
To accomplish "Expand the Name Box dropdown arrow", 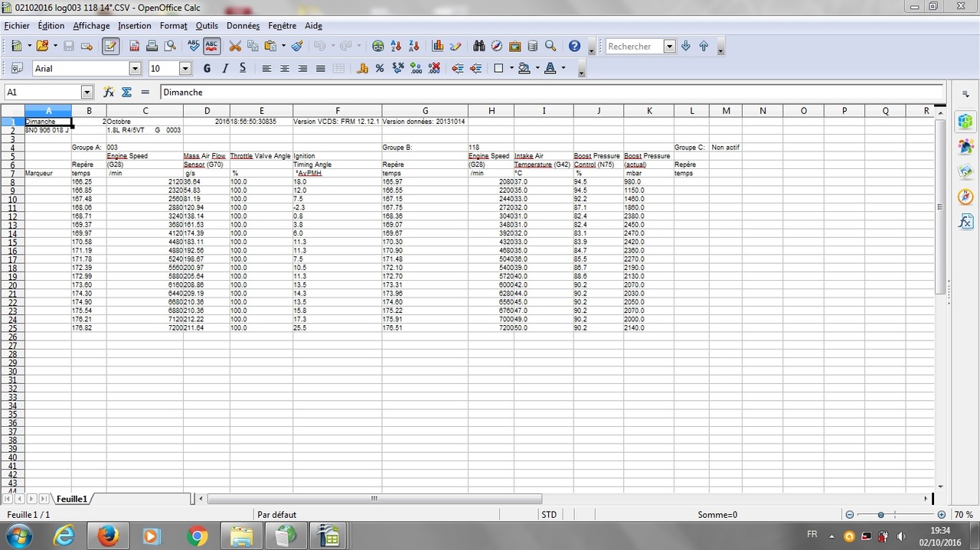I will pyautogui.click(x=87, y=92).
